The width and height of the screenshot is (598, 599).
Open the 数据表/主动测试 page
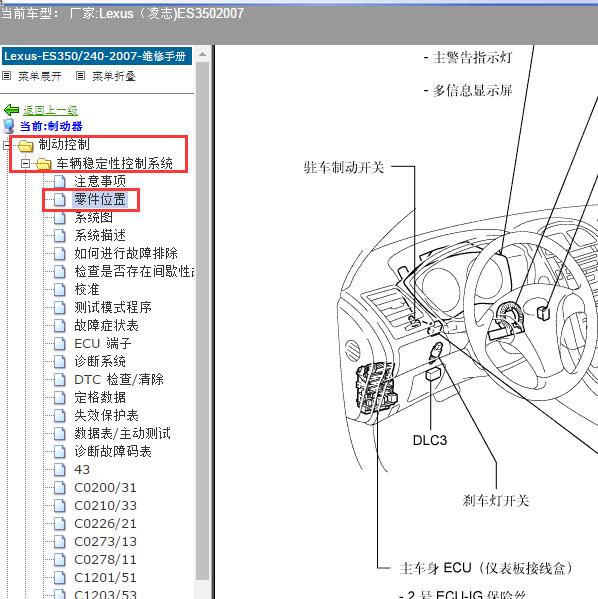[x=123, y=433]
